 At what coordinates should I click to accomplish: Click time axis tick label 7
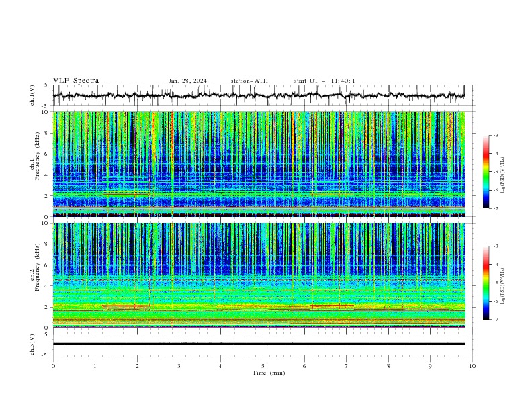[x=347, y=366]
